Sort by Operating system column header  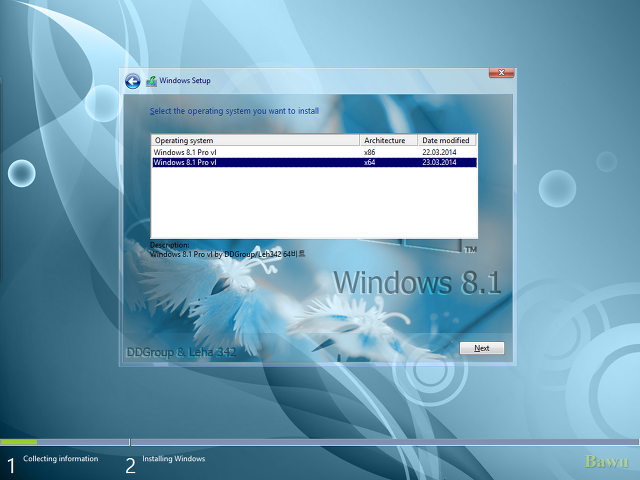[256, 140]
